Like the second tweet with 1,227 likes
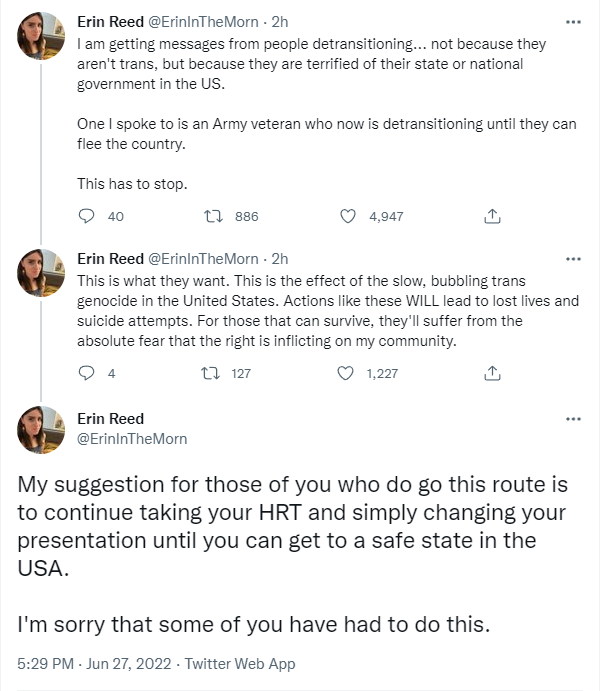This screenshot has height=691, width=600. point(347,373)
